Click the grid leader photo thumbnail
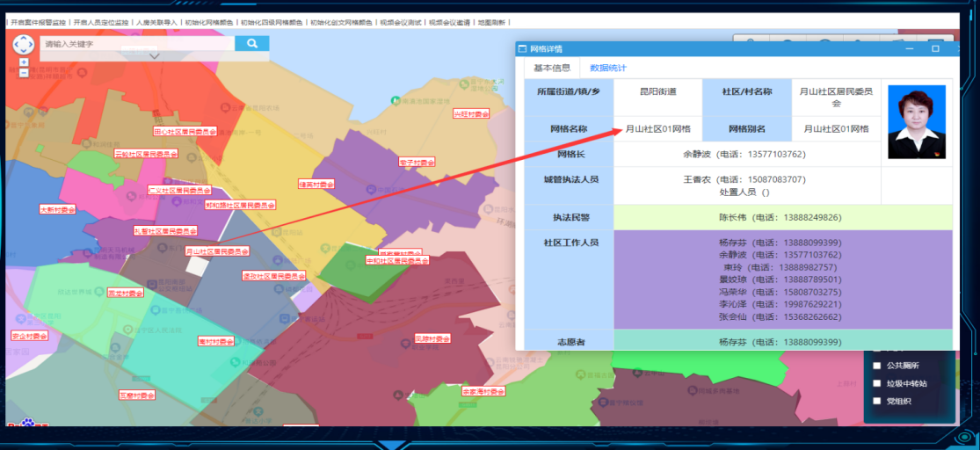Image resolution: width=980 pixels, height=450 pixels. coord(916,121)
